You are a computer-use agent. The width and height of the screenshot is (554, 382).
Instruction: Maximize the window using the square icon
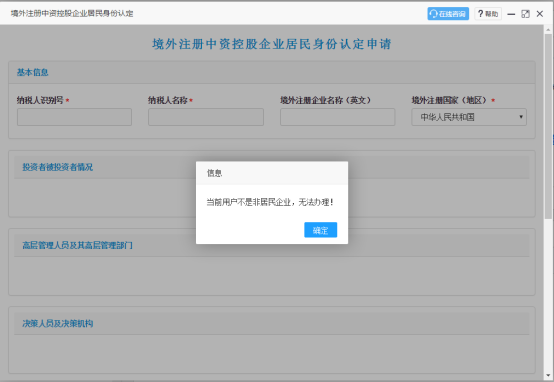[x=525, y=14]
